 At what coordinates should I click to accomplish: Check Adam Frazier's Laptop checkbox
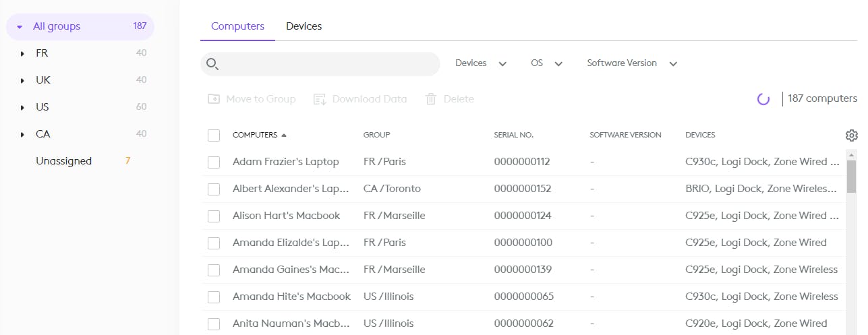coord(214,162)
